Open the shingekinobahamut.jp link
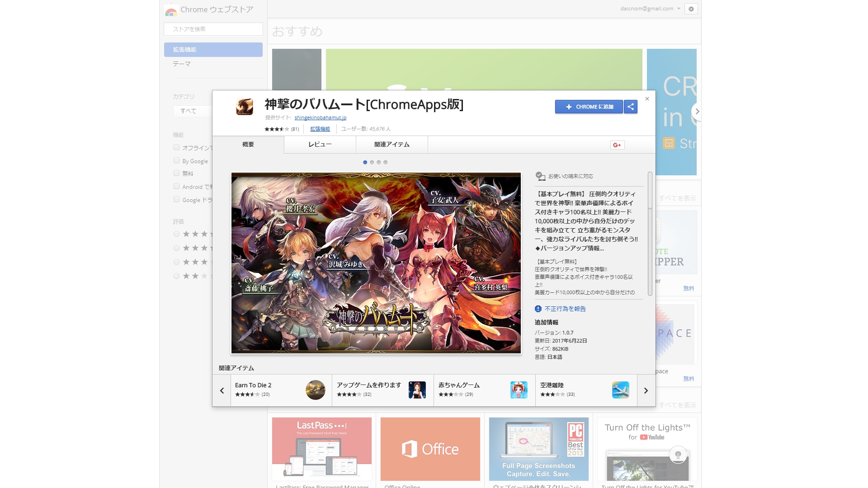This screenshot has height=488, width=868. click(x=320, y=117)
